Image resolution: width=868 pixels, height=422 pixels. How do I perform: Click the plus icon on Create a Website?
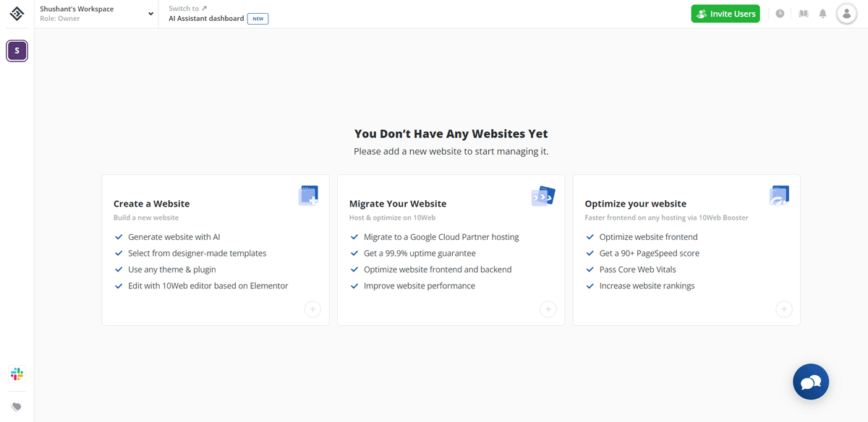point(312,309)
